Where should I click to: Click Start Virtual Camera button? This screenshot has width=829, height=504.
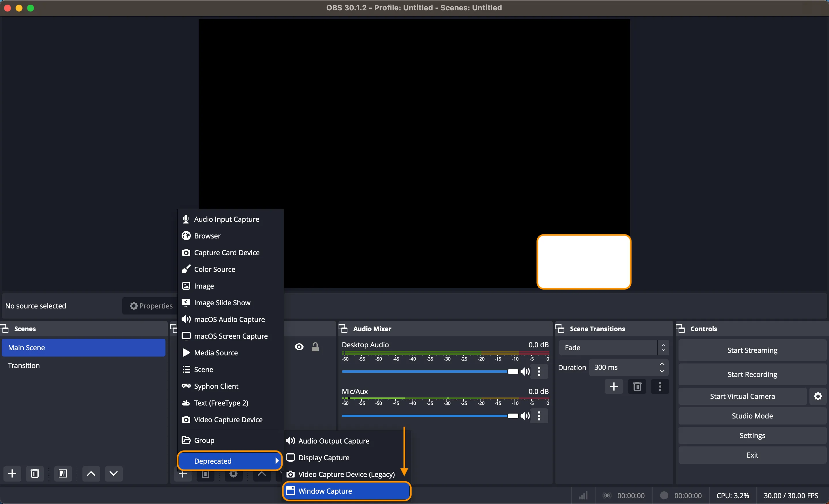(x=743, y=396)
